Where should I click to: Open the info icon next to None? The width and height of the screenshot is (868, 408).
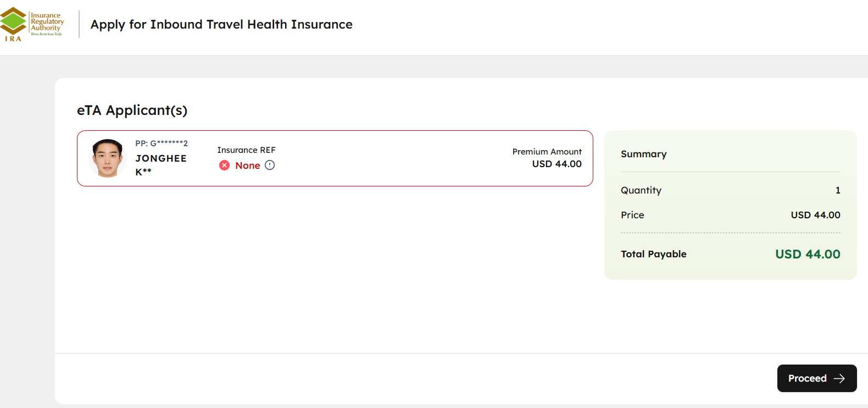pyautogui.click(x=270, y=165)
